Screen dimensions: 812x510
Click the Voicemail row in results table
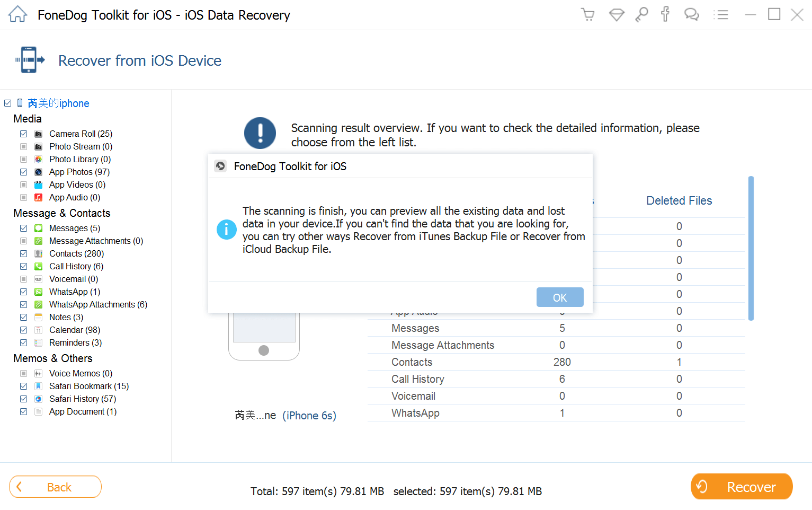pyautogui.click(x=556, y=396)
